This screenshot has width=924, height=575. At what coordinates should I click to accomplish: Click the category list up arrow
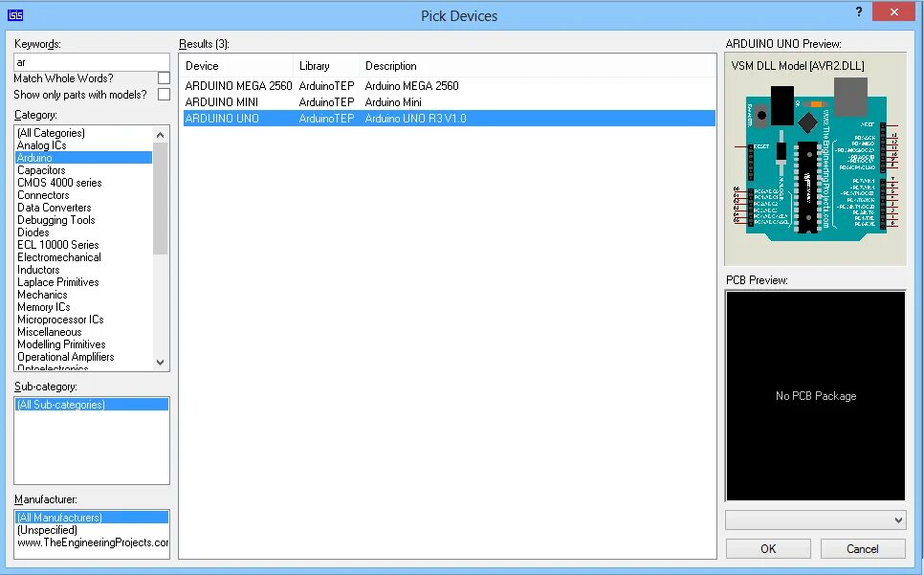coord(161,134)
